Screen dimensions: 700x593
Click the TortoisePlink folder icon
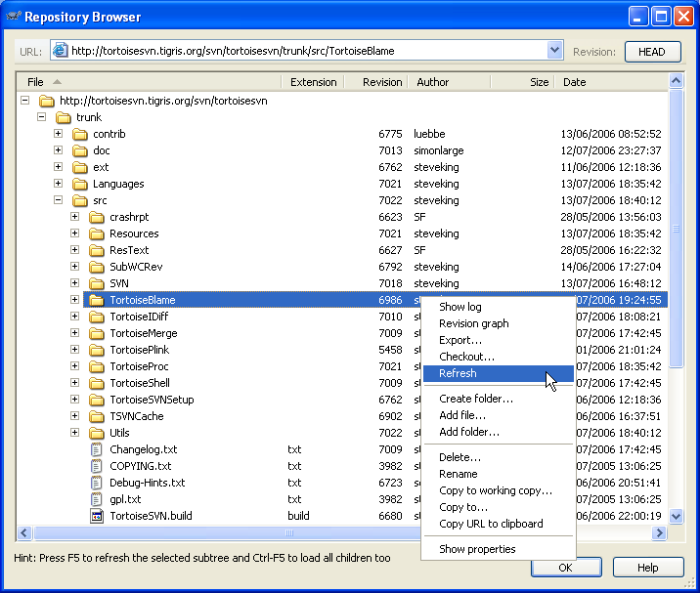(97, 350)
